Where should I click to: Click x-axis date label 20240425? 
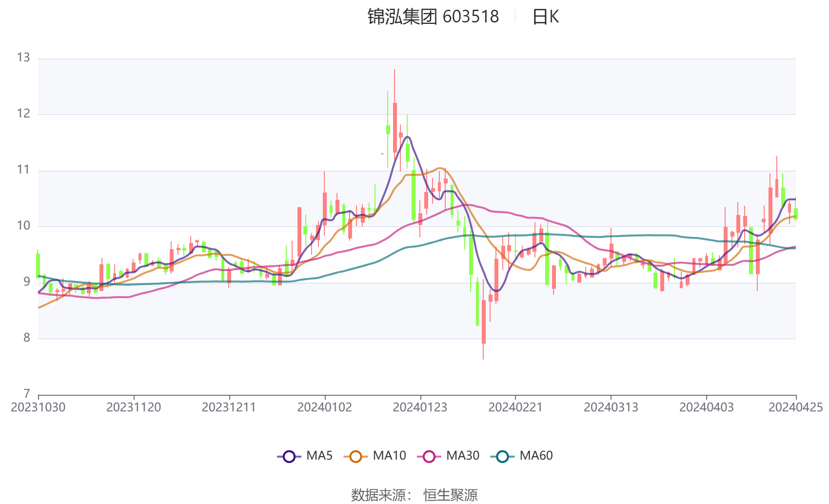[x=796, y=407]
